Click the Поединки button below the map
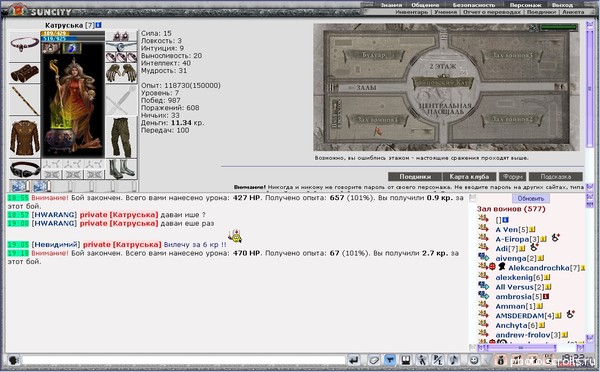 [x=415, y=177]
